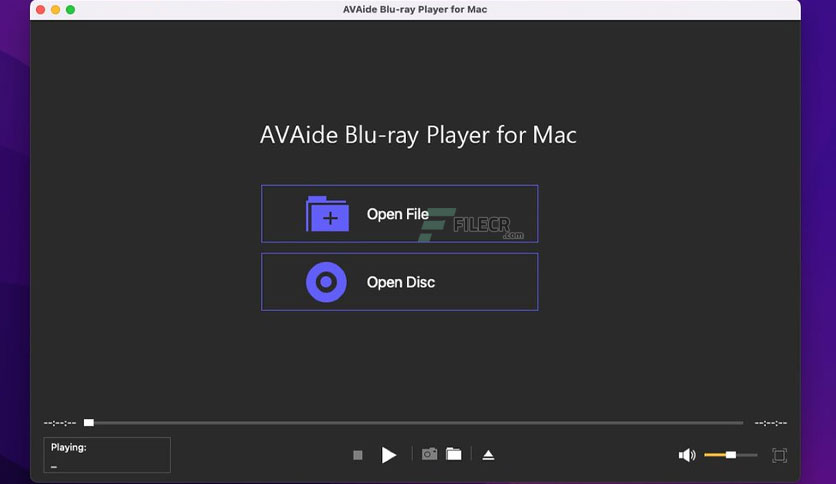Click the volume slider handle
This screenshot has width=836, height=484.
point(731,455)
